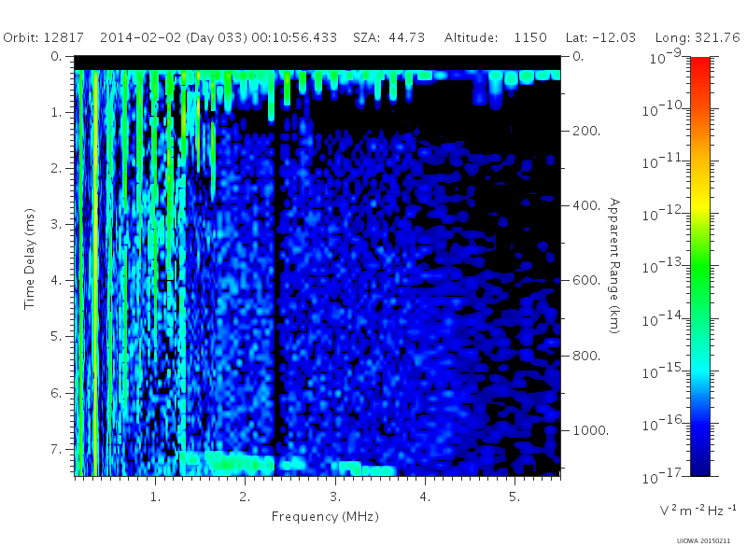Click the 600. label on the apparent range axis
This screenshot has width=747, height=560.
coord(586,280)
